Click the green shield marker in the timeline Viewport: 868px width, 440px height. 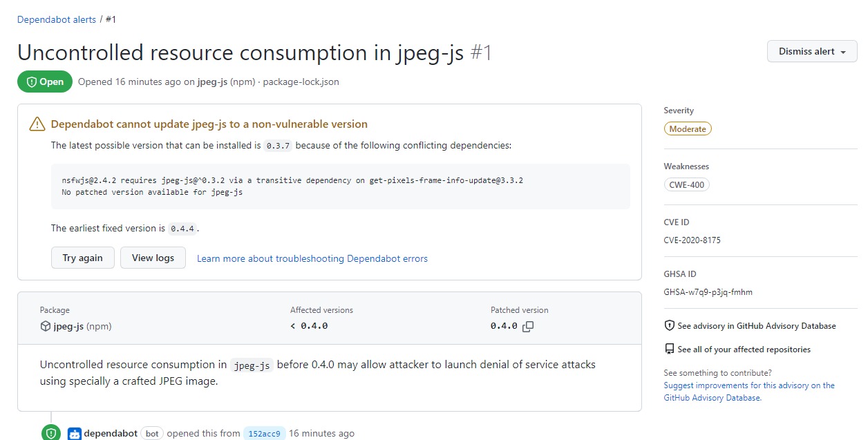50,432
